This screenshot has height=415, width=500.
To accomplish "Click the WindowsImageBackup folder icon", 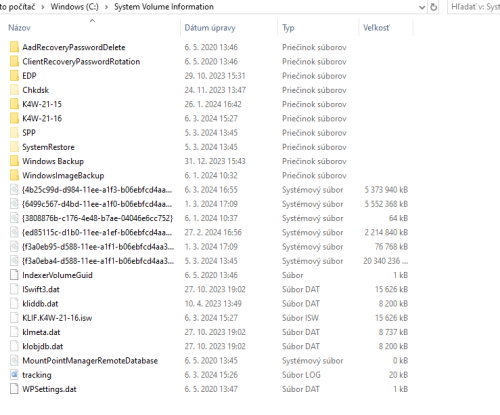I will pyautogui.click(x=14, y=175).
